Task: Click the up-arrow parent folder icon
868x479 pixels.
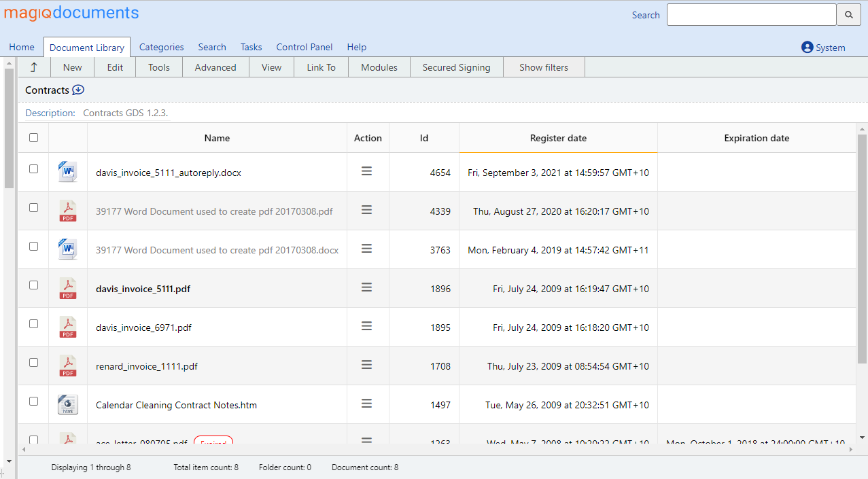Action: tap(34, 67)
